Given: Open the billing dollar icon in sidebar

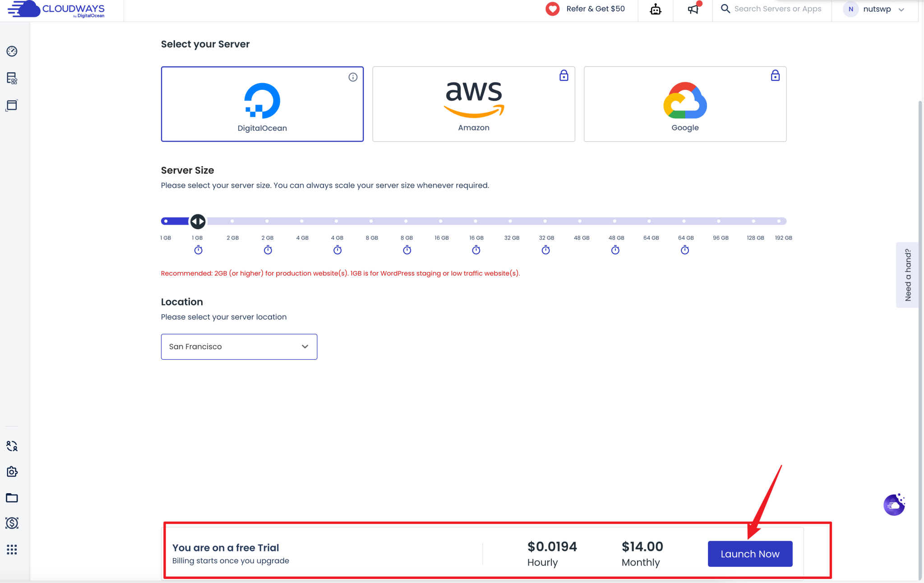Looking at the screenshot, I should coord(12,523).
